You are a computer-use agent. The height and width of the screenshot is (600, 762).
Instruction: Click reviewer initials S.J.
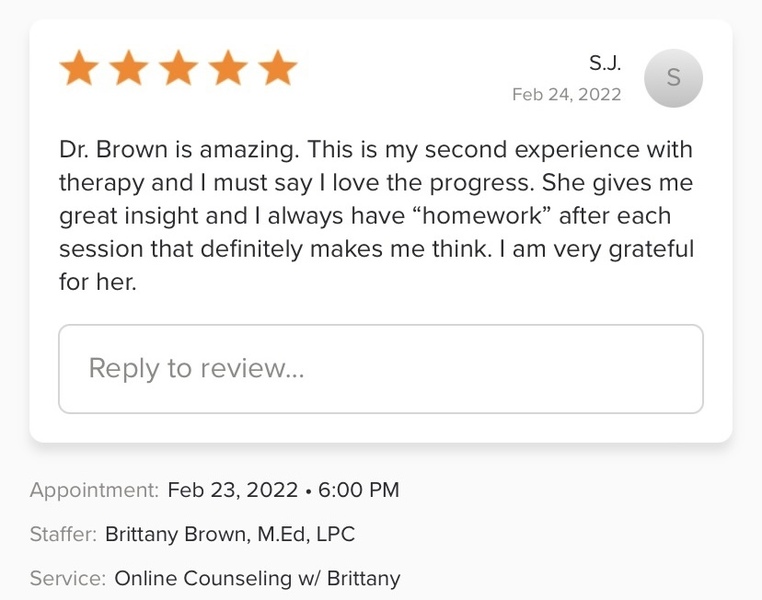[x=604, y=63]
